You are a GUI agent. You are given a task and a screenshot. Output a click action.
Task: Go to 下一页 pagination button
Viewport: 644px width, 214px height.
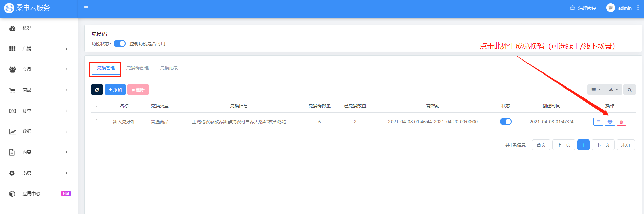(603, 145)
